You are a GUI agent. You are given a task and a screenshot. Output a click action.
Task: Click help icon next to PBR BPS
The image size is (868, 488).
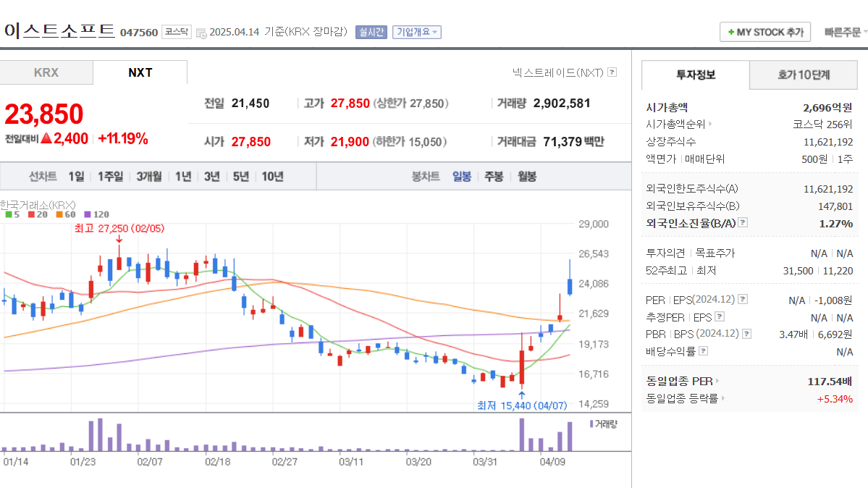click(x=747, y=334)
